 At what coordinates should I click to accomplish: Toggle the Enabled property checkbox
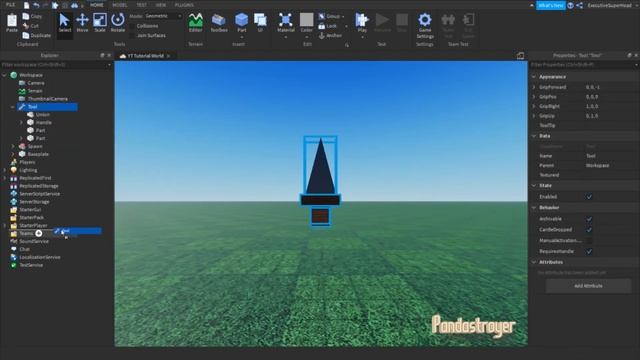pos(589,197)
